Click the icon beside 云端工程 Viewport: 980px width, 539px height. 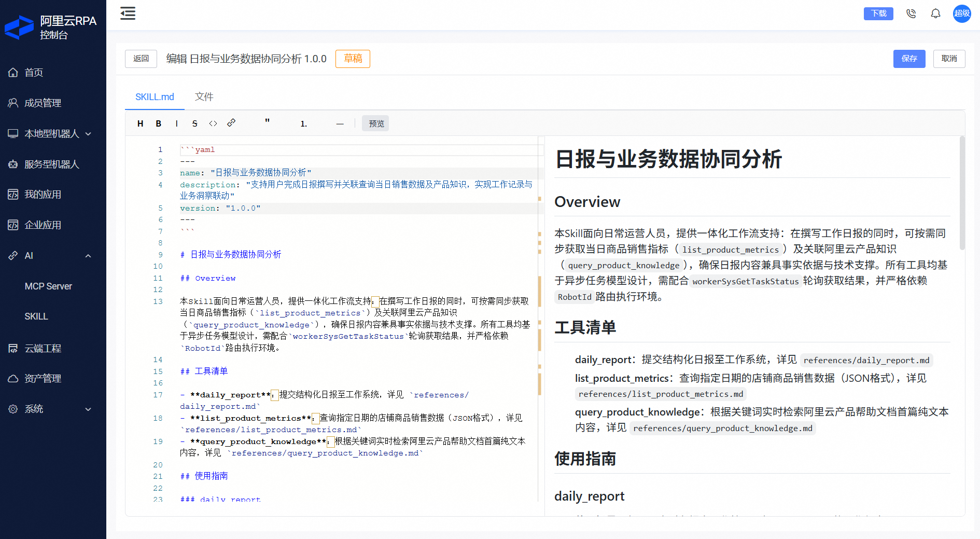13,348
